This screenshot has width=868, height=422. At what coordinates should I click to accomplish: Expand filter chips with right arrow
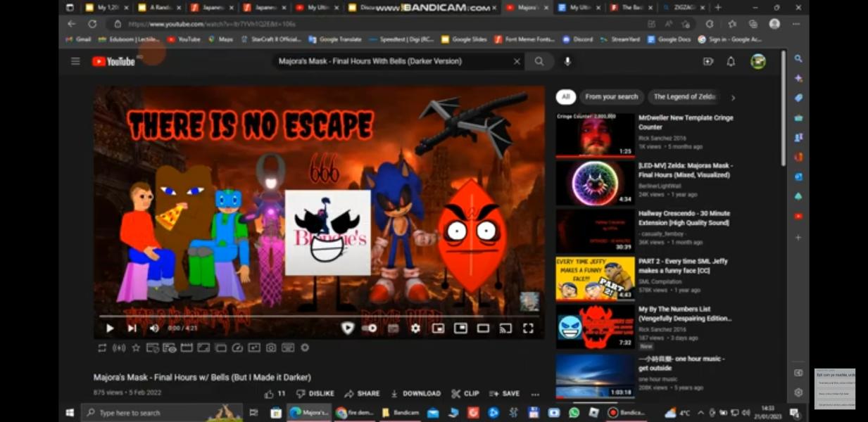(733, 98)
